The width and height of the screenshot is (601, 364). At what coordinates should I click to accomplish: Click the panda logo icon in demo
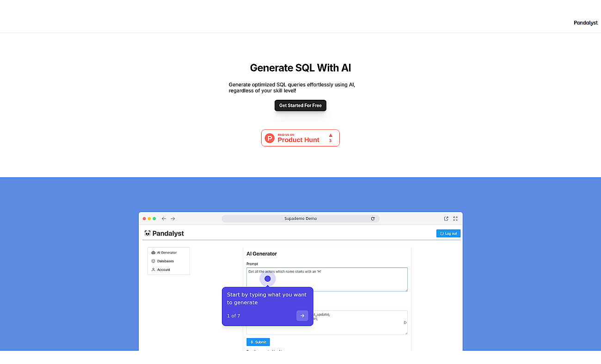[147, 233]
